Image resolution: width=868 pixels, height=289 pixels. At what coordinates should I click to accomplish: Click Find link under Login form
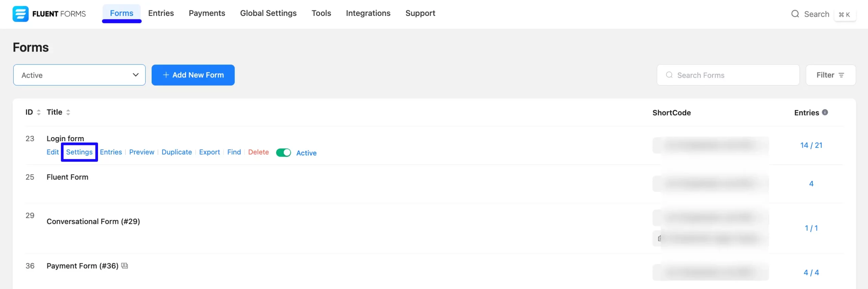pyautogui.click(x=234, y=152)
